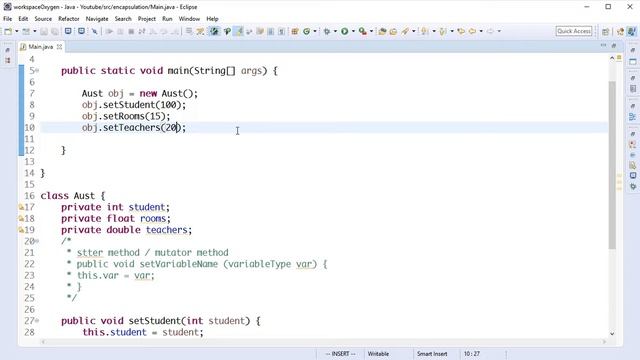Collapse the main method fold toggle on line 5

click(37, 71)
